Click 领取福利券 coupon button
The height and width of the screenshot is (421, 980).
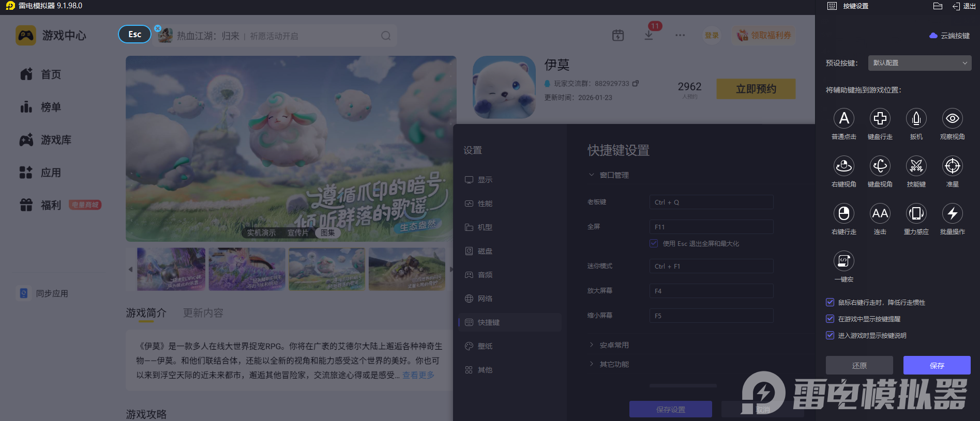tap(764, 35)
